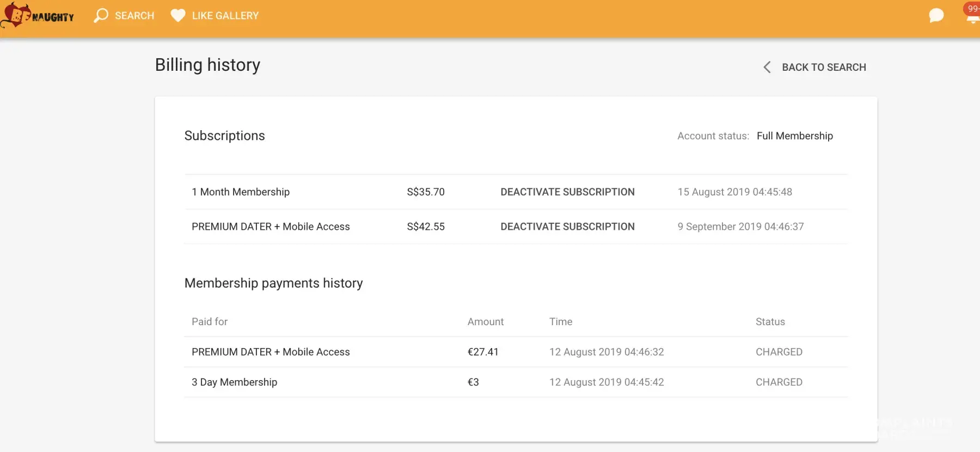Screen dimensions: 980x452
Task: Click the heart icon in header
Action: (x=177, y=16)
